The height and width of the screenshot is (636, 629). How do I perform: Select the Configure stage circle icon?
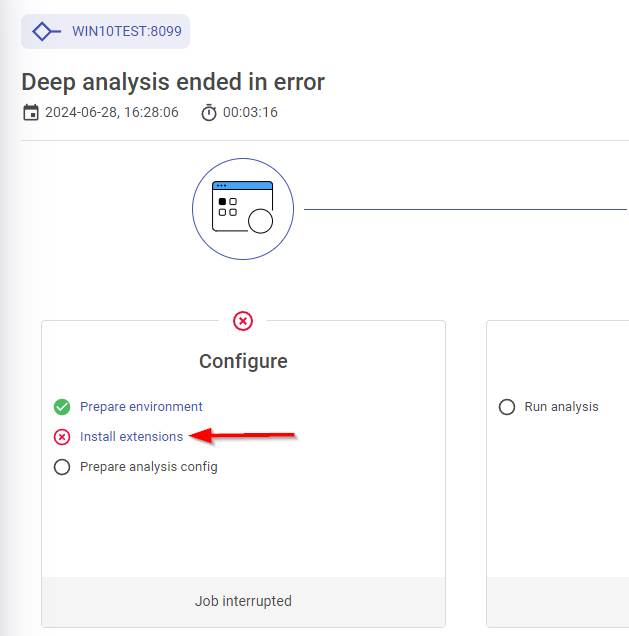(x=243, y=209)
